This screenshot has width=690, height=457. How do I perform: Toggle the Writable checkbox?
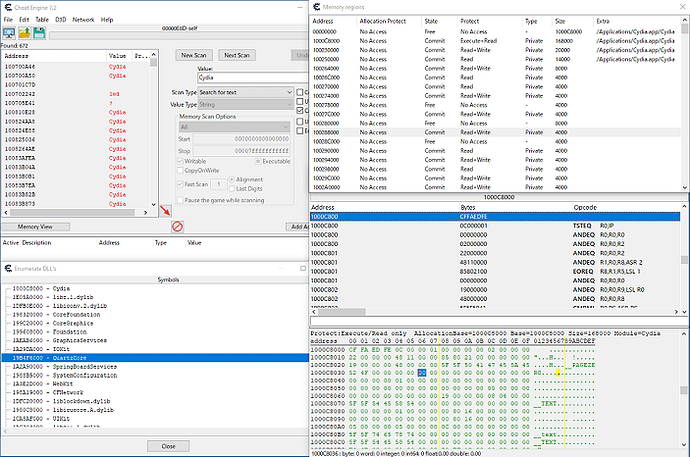[x=180, y=161]
